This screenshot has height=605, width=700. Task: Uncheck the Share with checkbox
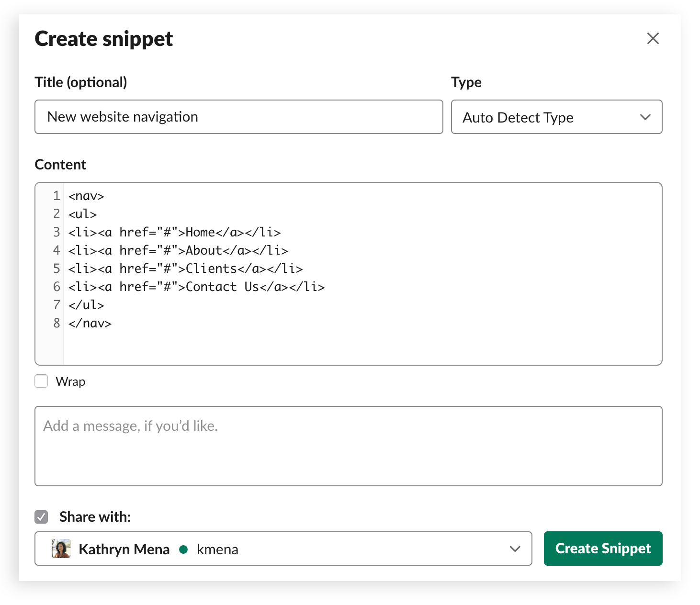[42, 517]
